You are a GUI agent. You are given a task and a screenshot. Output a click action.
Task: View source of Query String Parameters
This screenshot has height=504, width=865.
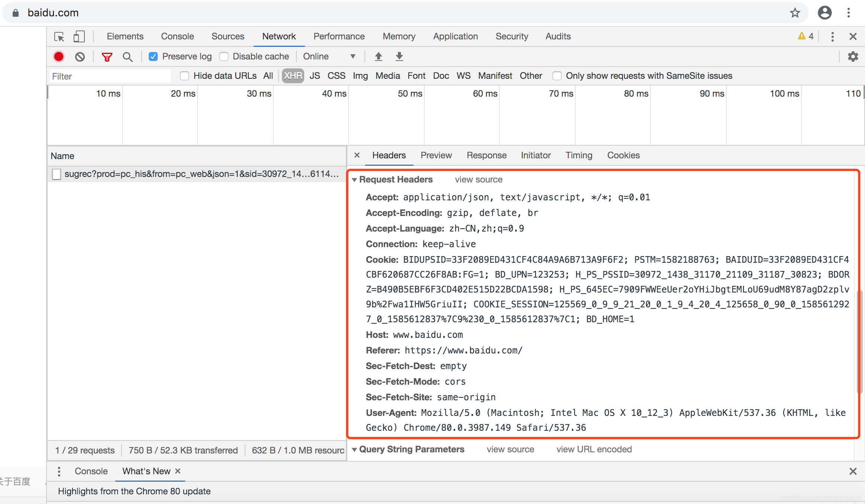coord(510,449)
